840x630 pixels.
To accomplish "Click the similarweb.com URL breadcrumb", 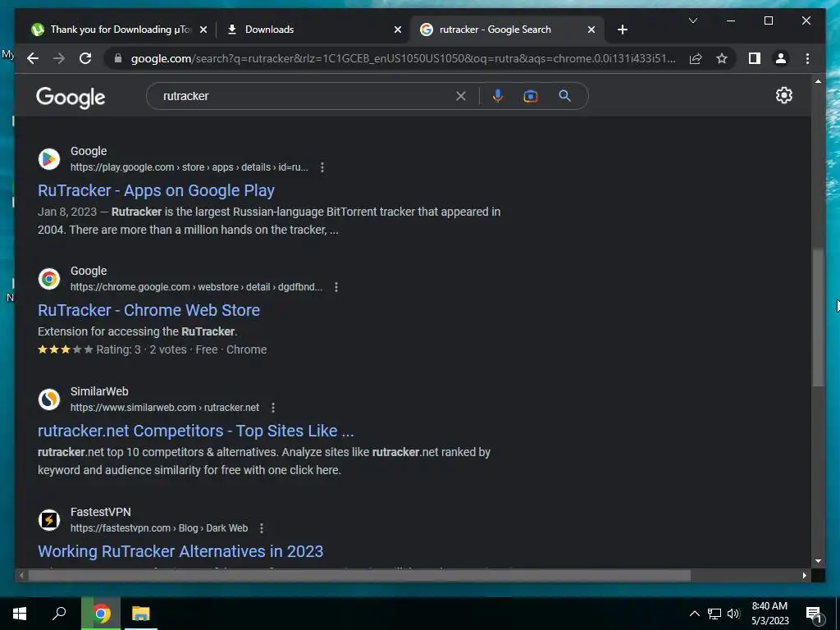I will [x=164, y=408].
